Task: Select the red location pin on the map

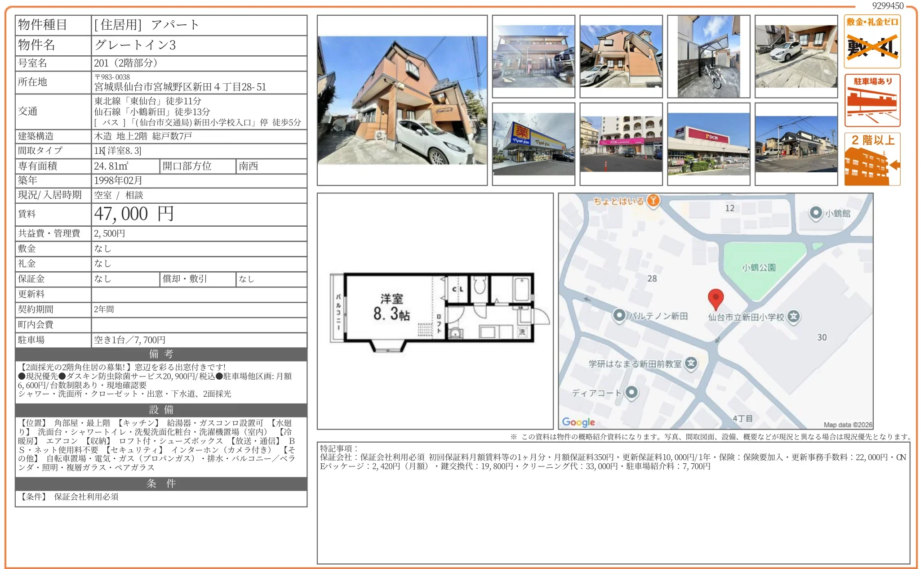Action: click(x=715, y=299)
